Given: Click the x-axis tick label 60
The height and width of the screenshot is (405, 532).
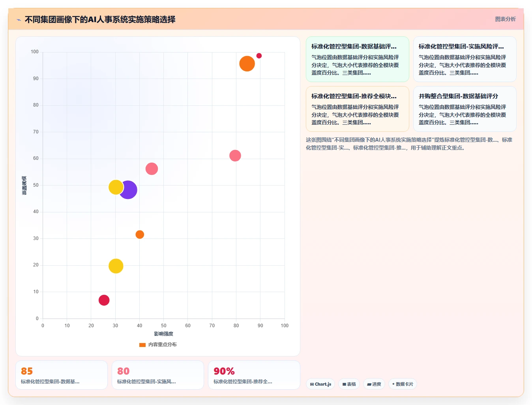Looking at the screenshot, I should [188, 326].
